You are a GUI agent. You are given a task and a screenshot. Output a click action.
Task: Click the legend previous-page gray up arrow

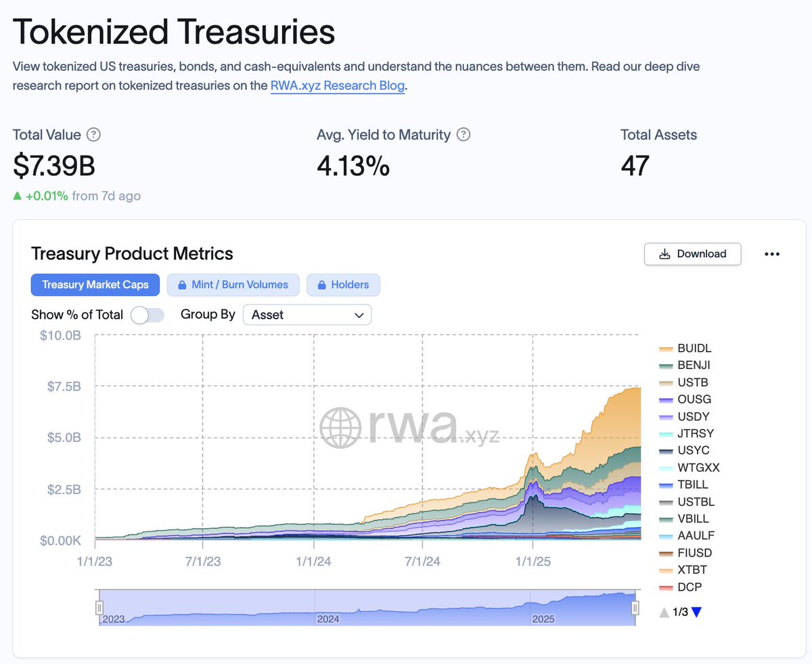[664, 613]
